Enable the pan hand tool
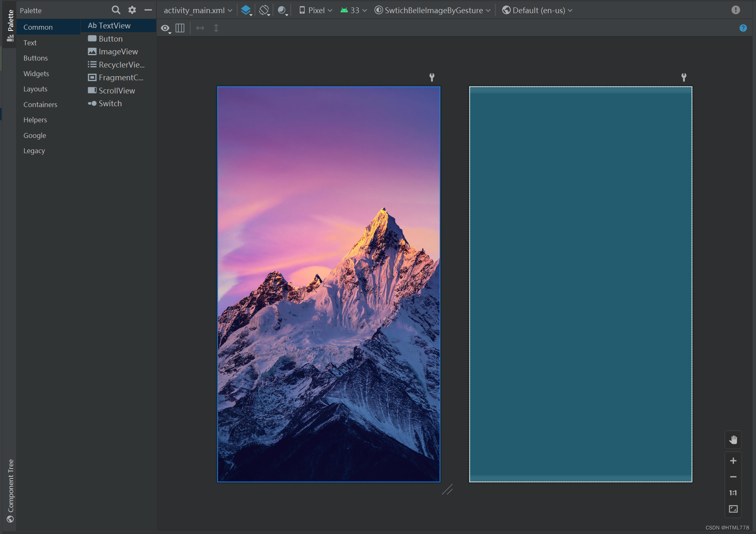 [x=733, y=440]
